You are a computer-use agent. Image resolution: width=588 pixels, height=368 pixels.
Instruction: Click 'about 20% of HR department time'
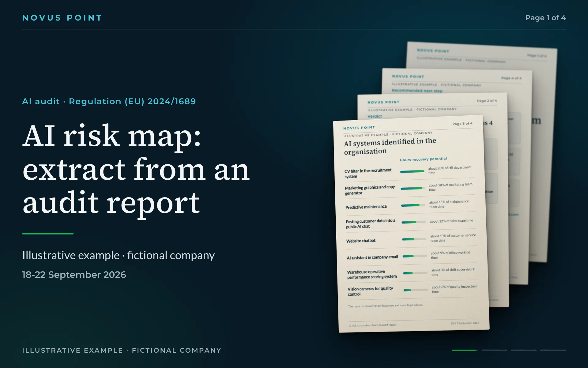click(x=450, y=170)
